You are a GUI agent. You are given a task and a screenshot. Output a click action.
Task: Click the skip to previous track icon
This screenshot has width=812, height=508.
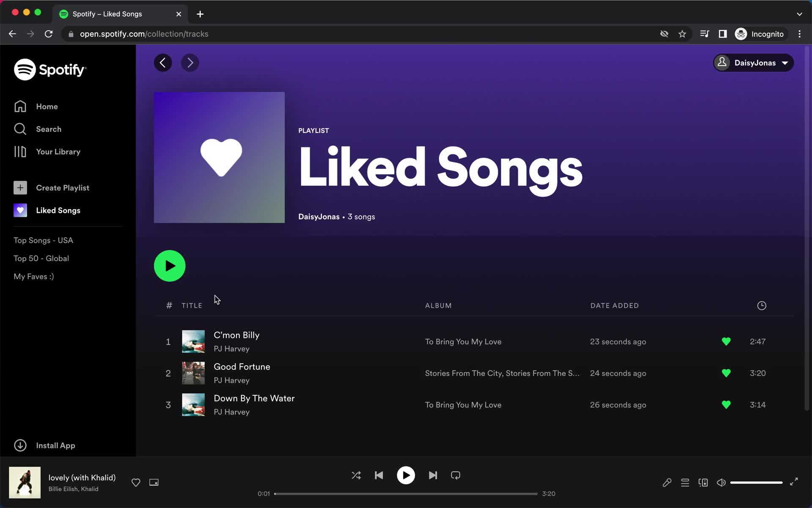tap(378, 475)
